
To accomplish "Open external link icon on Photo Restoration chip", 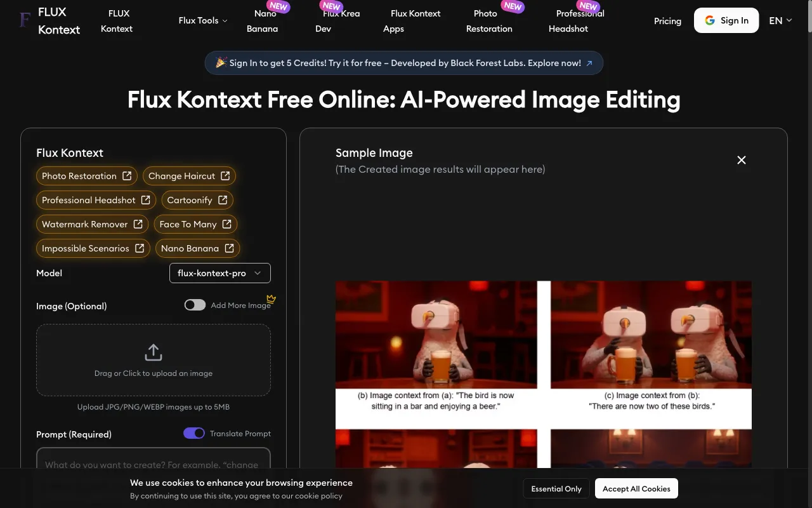I will pyautogui.click(x=127, y=176).
